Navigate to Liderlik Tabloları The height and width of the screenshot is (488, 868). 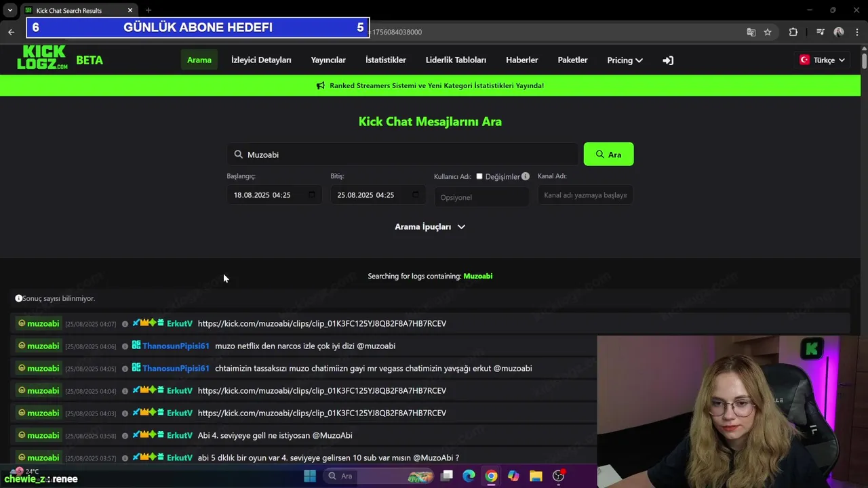[x=456, y=60]
